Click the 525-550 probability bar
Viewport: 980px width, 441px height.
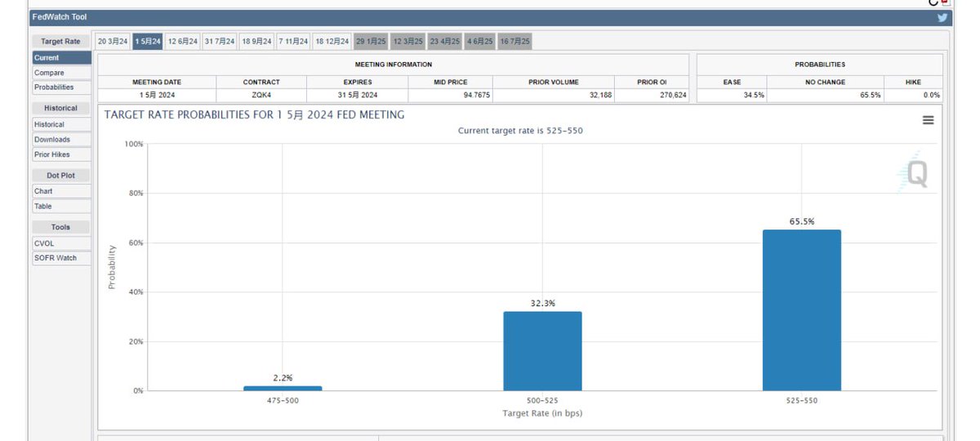(x=802, y=310)
